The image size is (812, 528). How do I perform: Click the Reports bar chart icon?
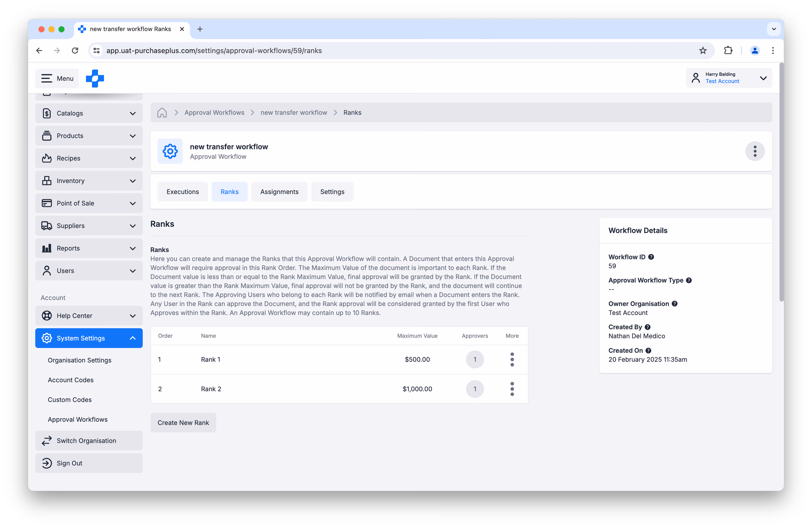(x=47, y=248)
